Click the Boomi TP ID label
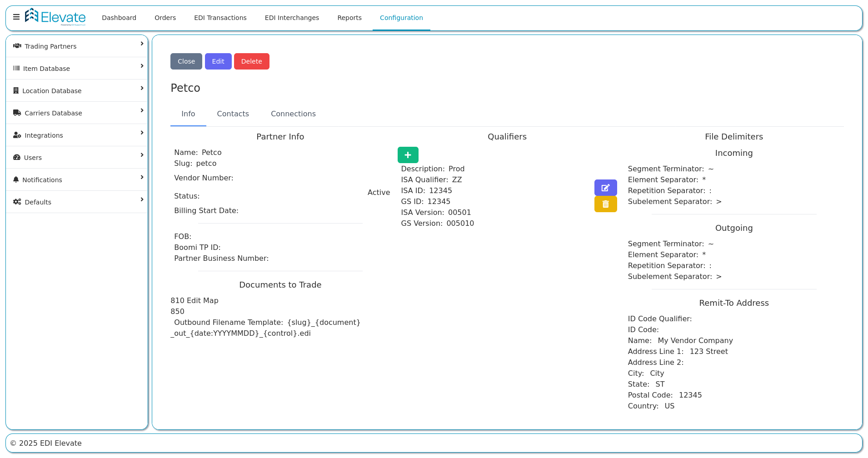 point(197,247)
